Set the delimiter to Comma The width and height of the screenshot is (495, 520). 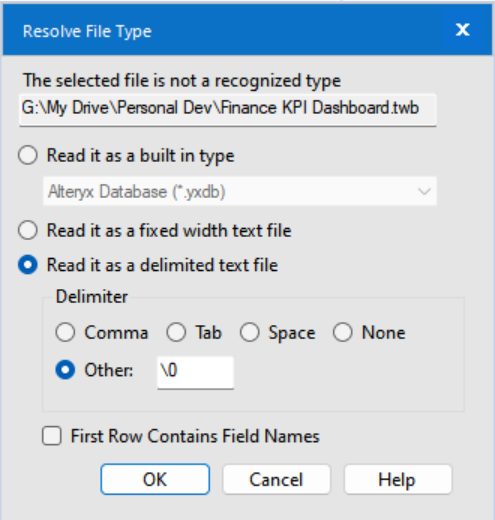tap(65, 332)
